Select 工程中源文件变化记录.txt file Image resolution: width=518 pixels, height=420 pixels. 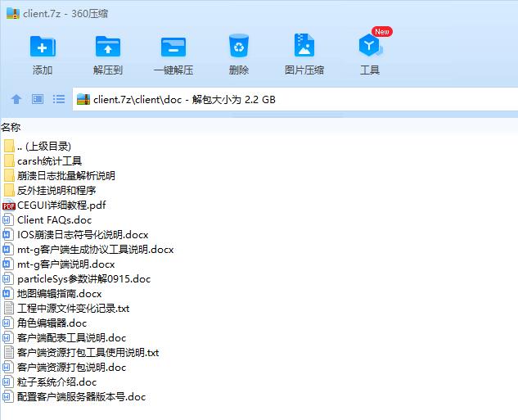[73, 309]
